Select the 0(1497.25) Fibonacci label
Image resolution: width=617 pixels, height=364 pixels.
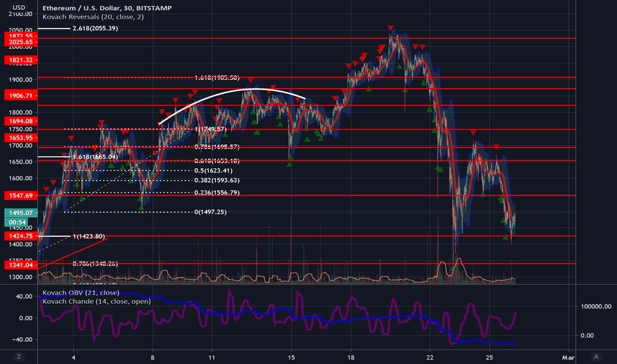point(211,212)
